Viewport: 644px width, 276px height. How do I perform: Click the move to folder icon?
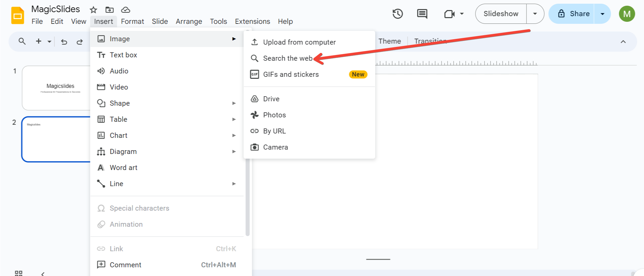pos(109,10)
